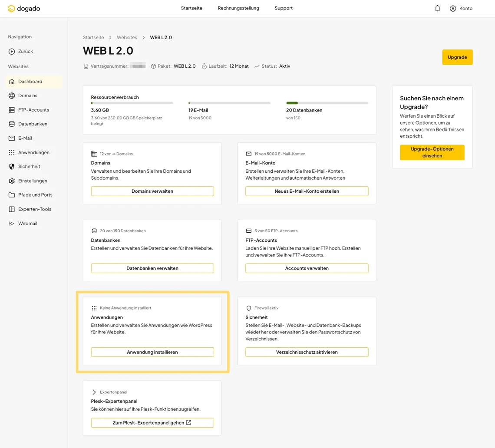Click the Sicherheit shield icon in sidebar

coord(11,166)
